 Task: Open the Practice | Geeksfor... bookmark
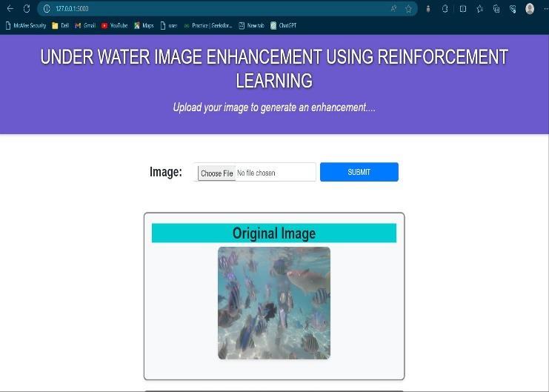click(x=208, y=26)
